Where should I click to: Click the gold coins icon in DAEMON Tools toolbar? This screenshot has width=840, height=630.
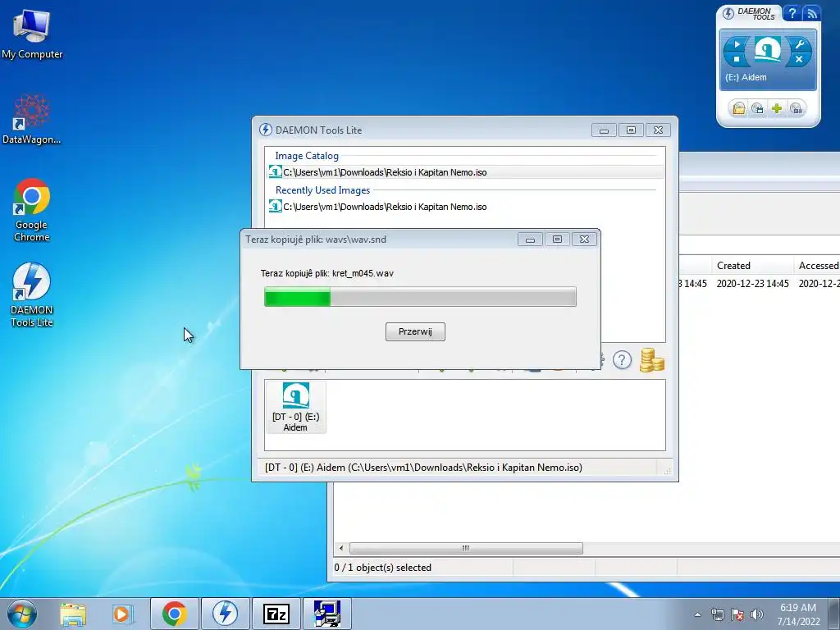[651, 359]
